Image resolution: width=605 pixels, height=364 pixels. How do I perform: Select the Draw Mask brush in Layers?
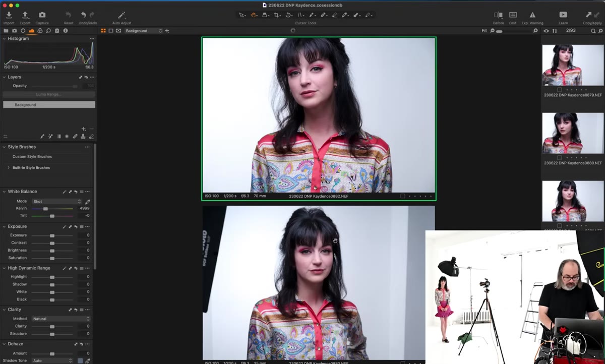pos(42,136)
